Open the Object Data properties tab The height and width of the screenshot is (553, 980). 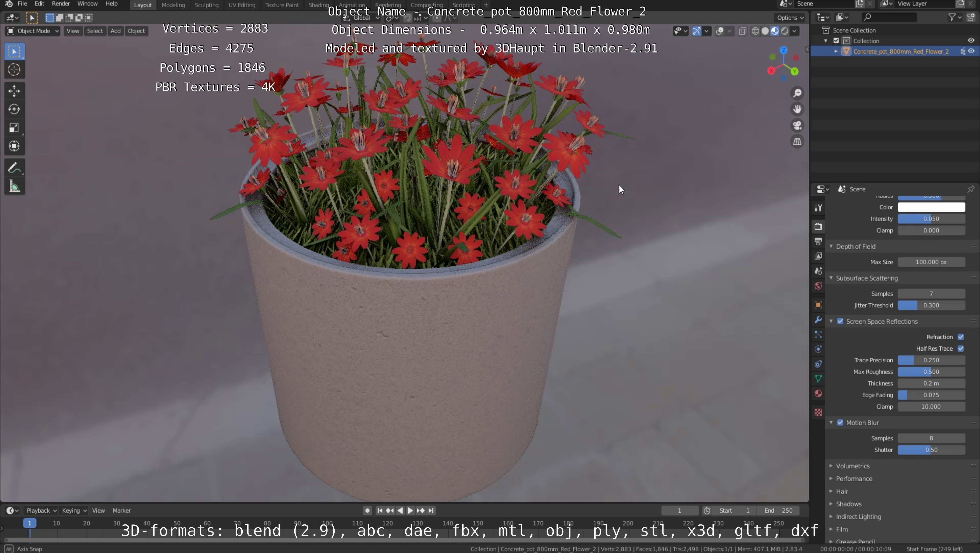tap(818, 379)
